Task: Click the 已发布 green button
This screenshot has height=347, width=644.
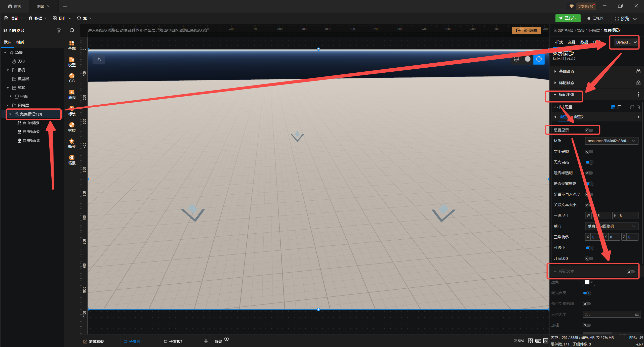Action: [x=568, y=18]
